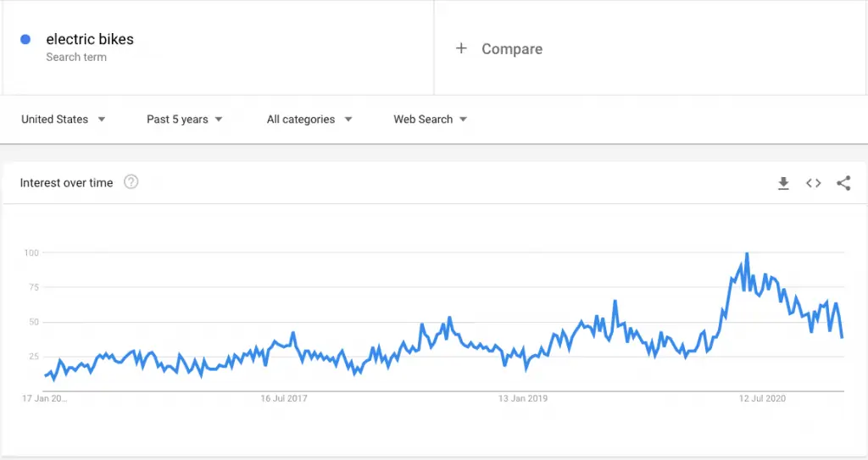Click the 12 Jul 2020 axis label

762,398
